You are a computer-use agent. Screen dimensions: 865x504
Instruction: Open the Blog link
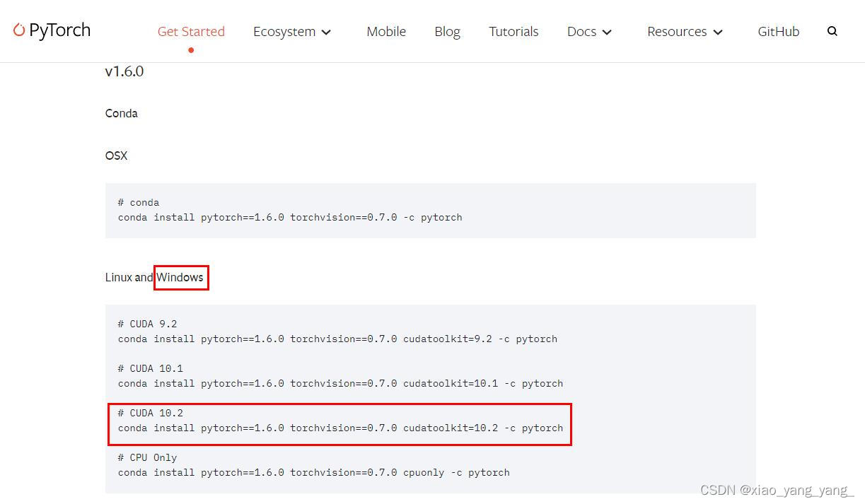[447, 32]
